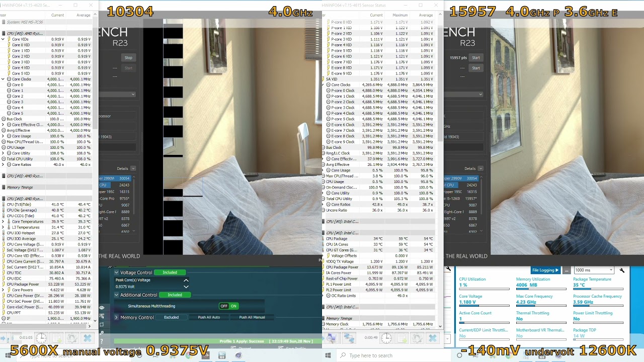Screen dimensions: 644x362
Task: Collapse the Additional Control section
Action: 116,295
